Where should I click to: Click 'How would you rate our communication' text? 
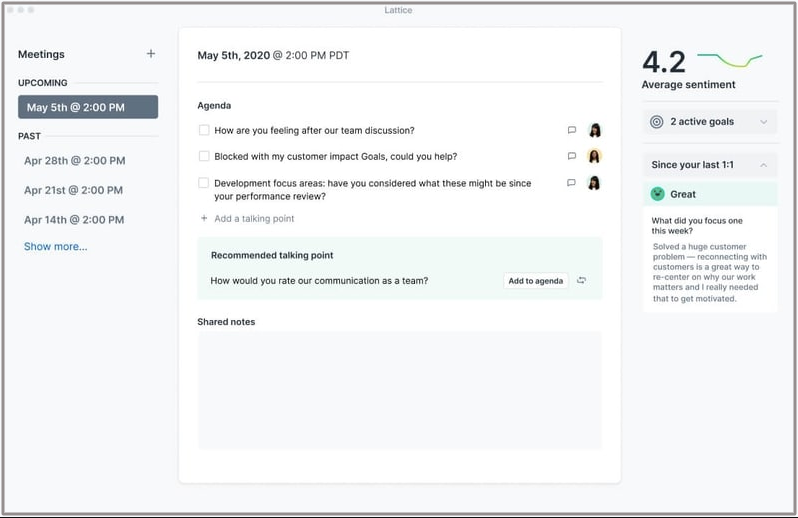pos(319,281)
